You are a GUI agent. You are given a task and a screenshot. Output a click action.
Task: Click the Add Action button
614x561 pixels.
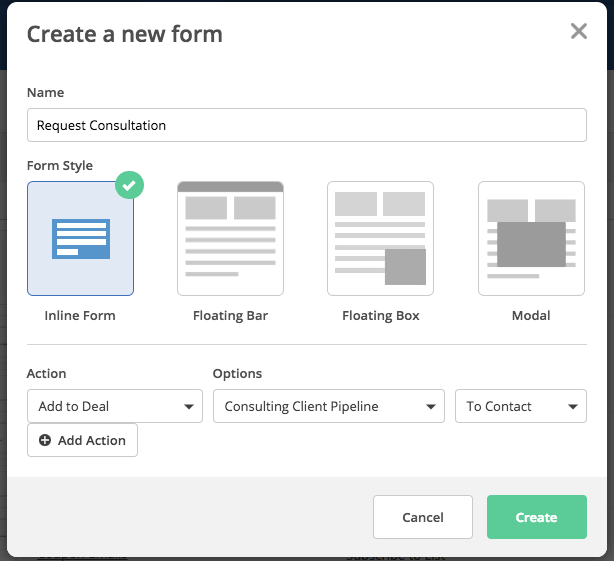pyautogui.click(x=82, y=440)
